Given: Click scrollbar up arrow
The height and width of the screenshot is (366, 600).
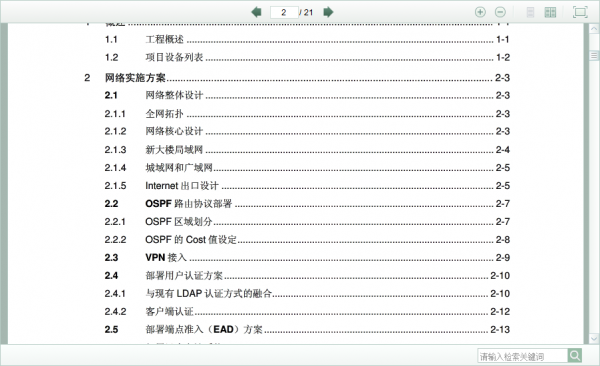Looking at the screenshot, I should tap(593, 29).
